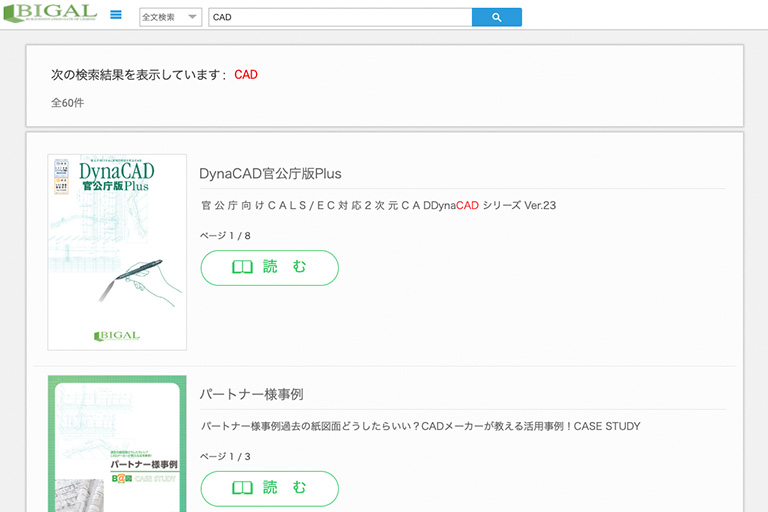Select the パートナー様事例 title
The width and height of the screenshot is (768, 512).
pyautogui.click(x=251, y=394)
